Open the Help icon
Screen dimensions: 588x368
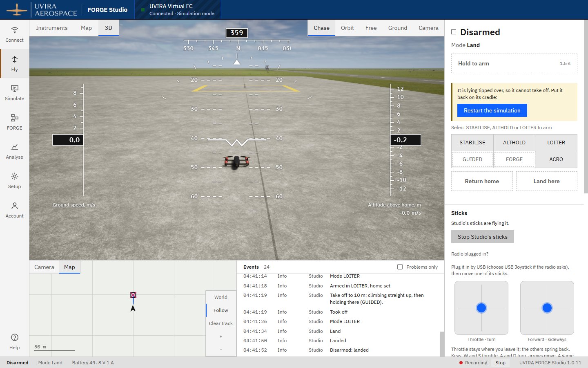coord(14,341)
